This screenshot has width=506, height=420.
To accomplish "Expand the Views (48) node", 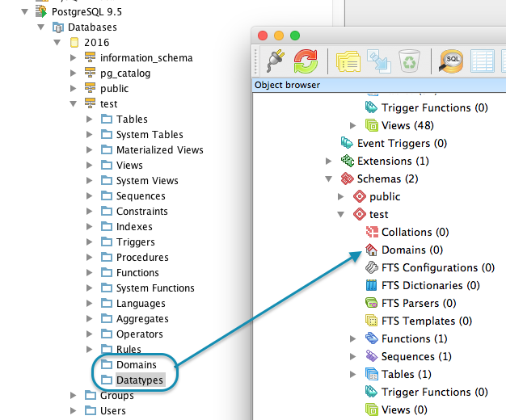I will pyautogui.click(x=352, y=125).
